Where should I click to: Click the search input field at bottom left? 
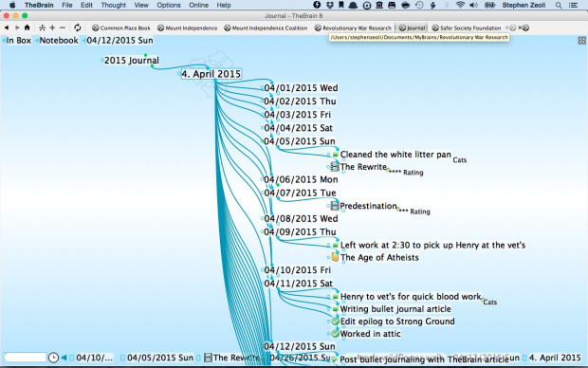25,358
